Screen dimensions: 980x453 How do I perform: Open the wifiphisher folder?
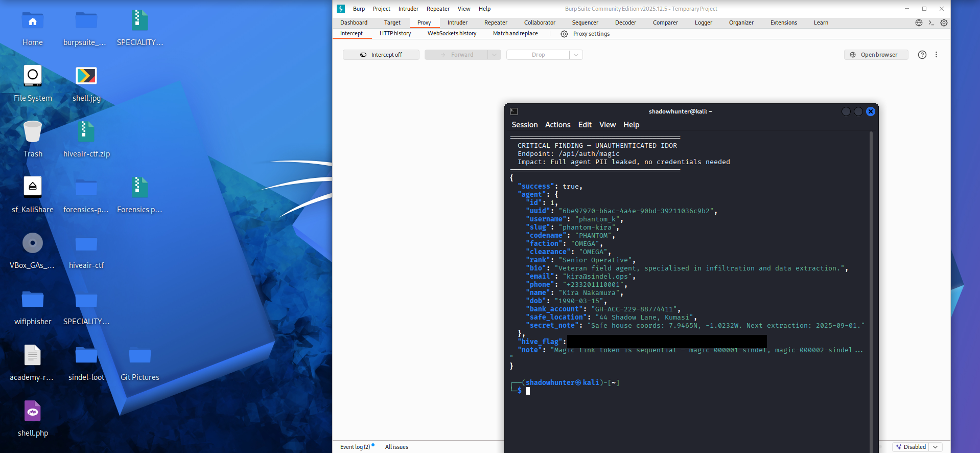point(33,299)
